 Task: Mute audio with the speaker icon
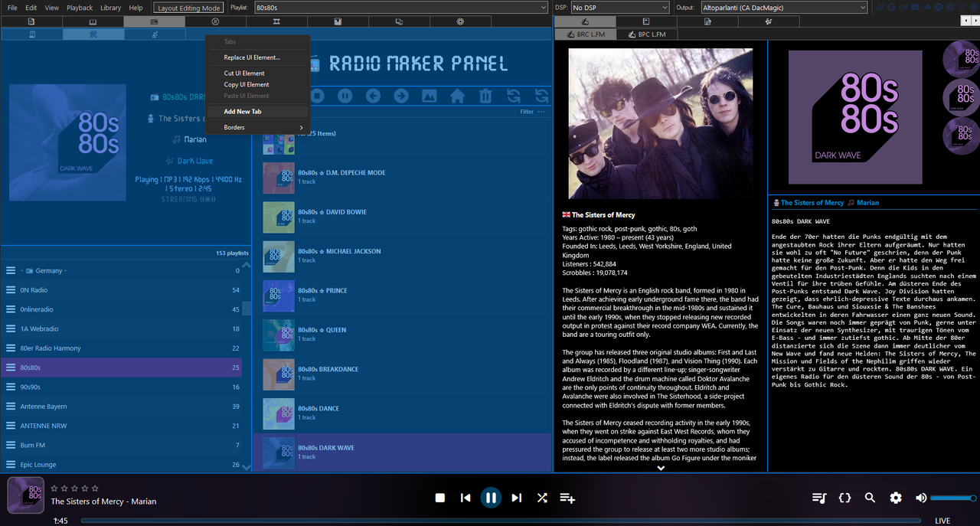(921, 498)
